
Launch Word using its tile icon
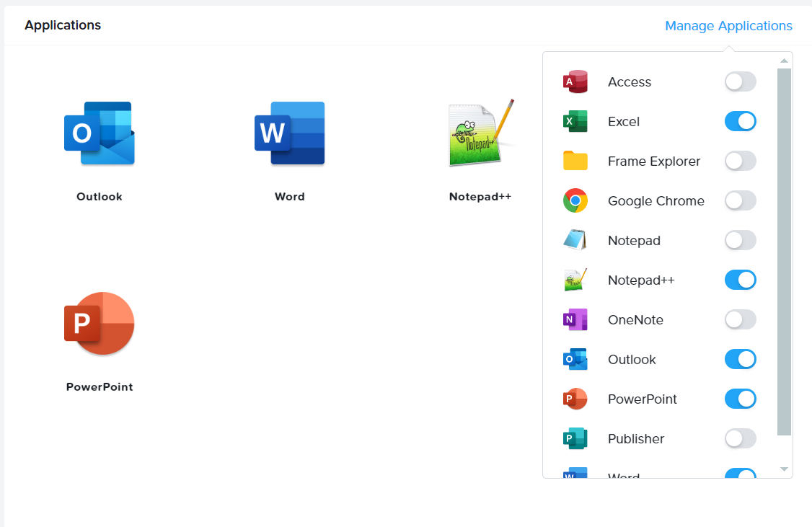[289, 133]
